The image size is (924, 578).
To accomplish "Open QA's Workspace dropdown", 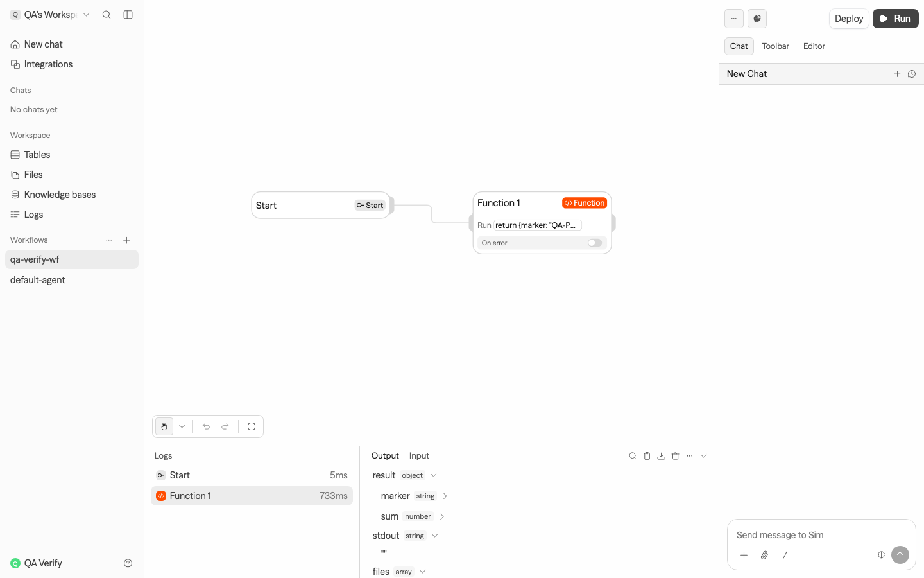I will click(49, 15).
